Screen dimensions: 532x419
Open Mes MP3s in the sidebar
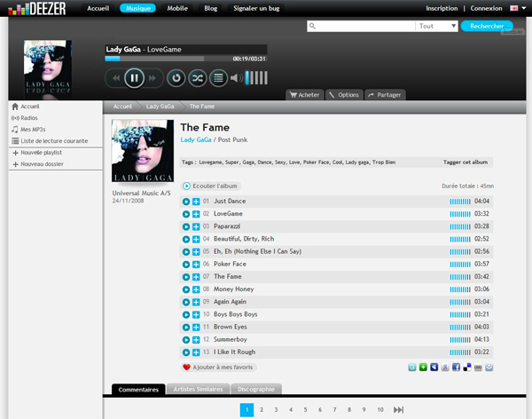pyautogui.click(x=28, y=130)
